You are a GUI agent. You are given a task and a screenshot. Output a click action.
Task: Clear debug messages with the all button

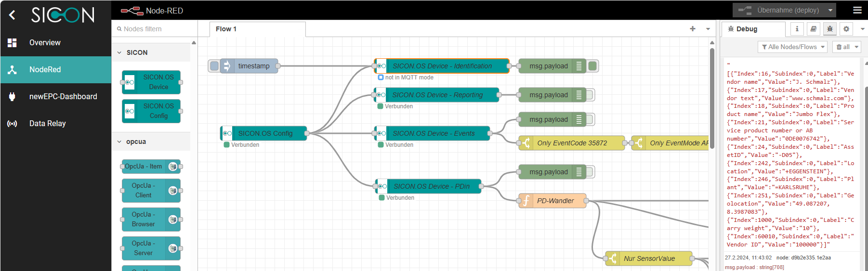tap(843, 47)
